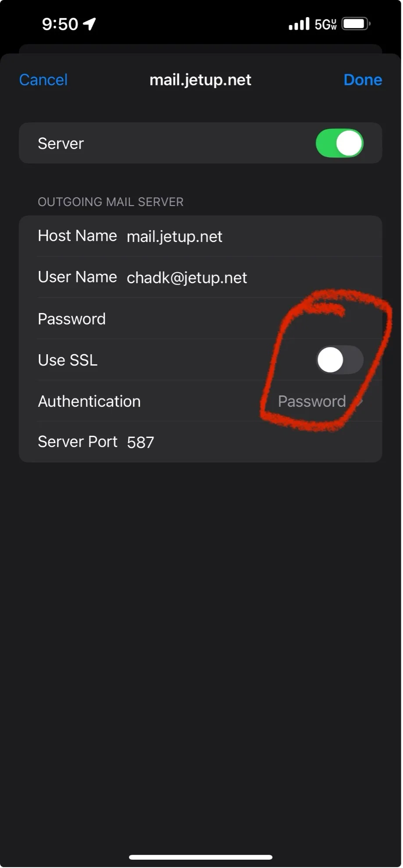
Task: Tap the mail.jetup.net page title
Action: [200, 80]
